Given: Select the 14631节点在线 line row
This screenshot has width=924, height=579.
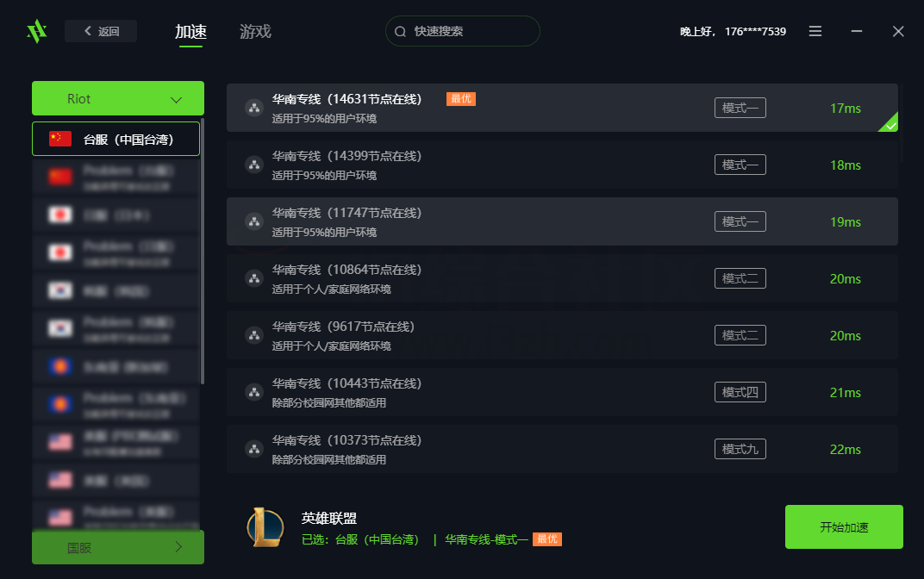Looking at the screenshot, I should 562,108.
